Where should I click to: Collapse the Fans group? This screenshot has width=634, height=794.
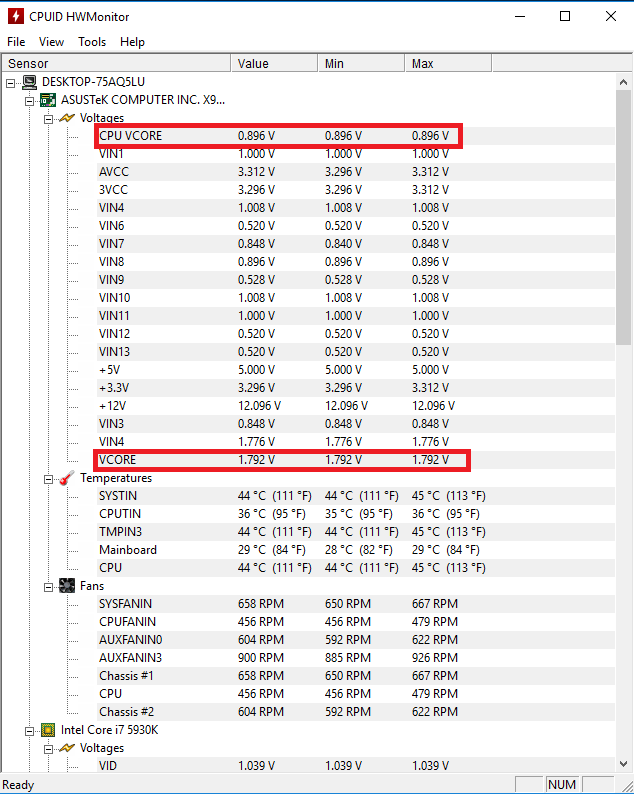[x=48, y=587]
